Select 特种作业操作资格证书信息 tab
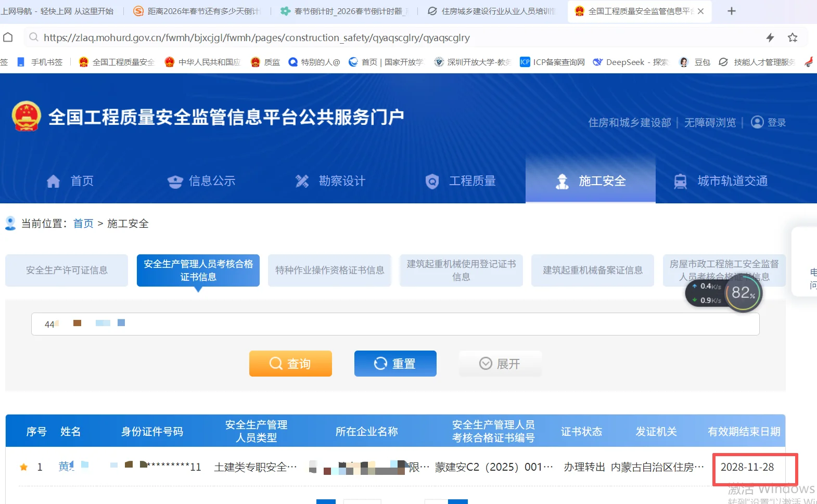 [330, 270]
